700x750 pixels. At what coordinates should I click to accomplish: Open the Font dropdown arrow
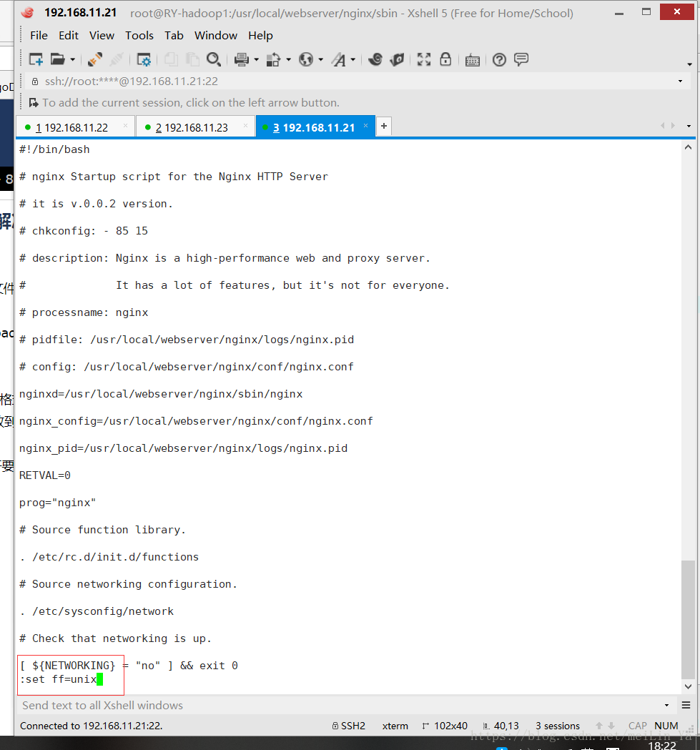(353, 60)
